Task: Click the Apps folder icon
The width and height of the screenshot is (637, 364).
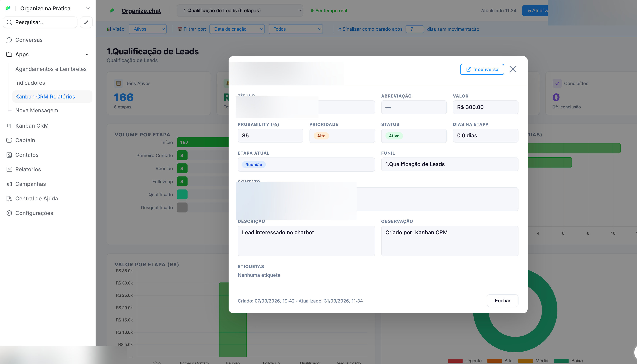Action: click(x=9, y=54)
